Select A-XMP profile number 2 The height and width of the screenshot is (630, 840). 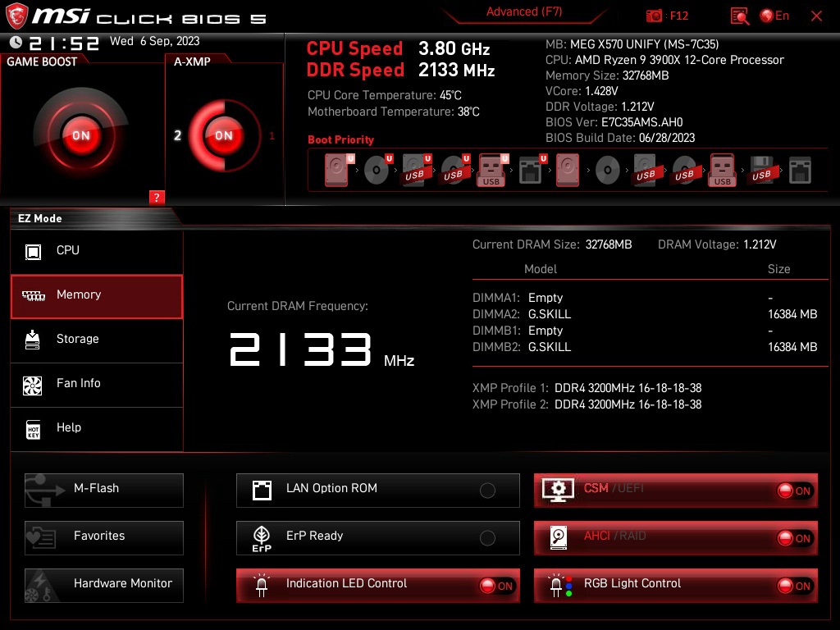[x=177, y=135]
